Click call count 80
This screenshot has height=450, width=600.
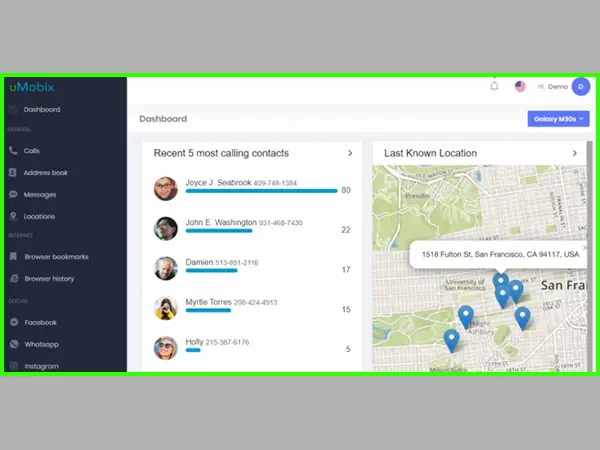tap(346, 190)
